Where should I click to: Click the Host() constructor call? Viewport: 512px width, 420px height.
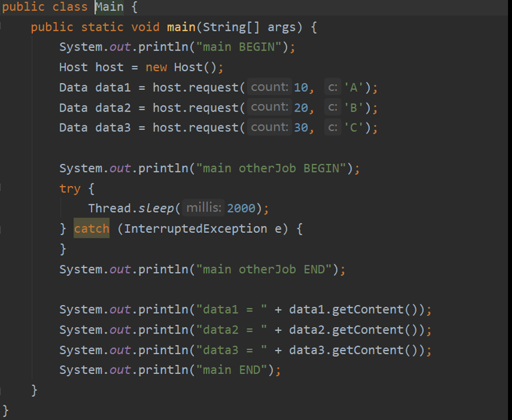click(x=195, y=67)
